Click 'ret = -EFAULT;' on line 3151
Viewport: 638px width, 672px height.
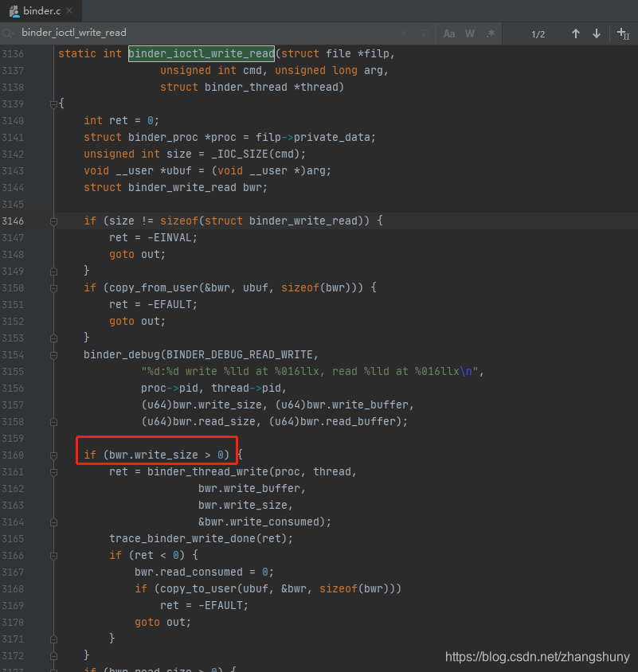point(153,304)
